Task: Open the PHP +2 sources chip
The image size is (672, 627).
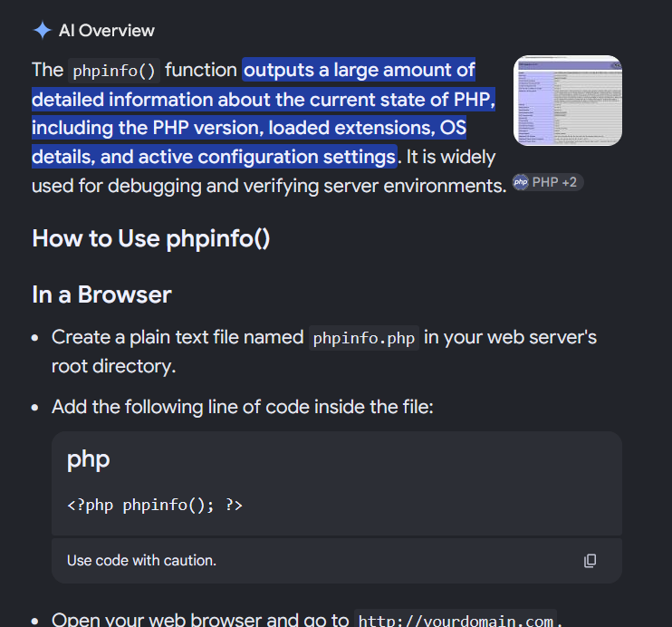Action: (x=548, y=182)
